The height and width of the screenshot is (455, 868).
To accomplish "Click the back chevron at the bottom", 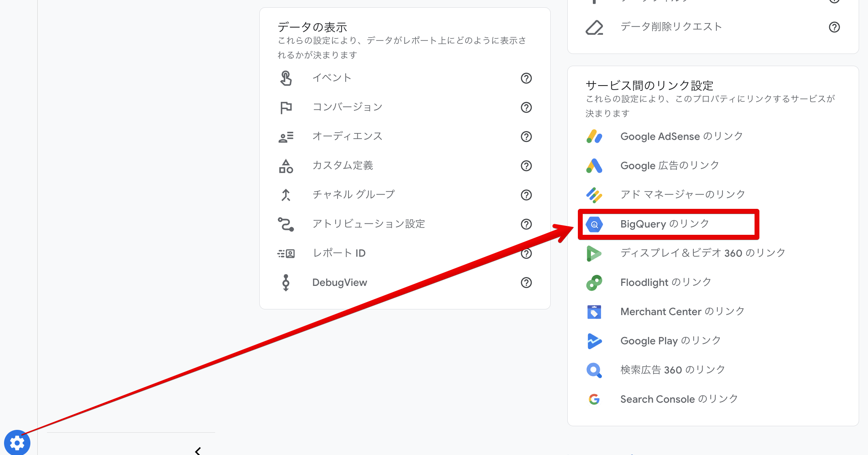I will tap(197, 451).
